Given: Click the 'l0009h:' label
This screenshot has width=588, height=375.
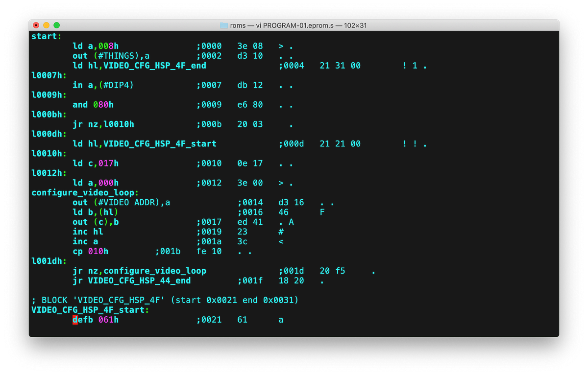Looking at the screenshot, I should [x=49, y=95].
